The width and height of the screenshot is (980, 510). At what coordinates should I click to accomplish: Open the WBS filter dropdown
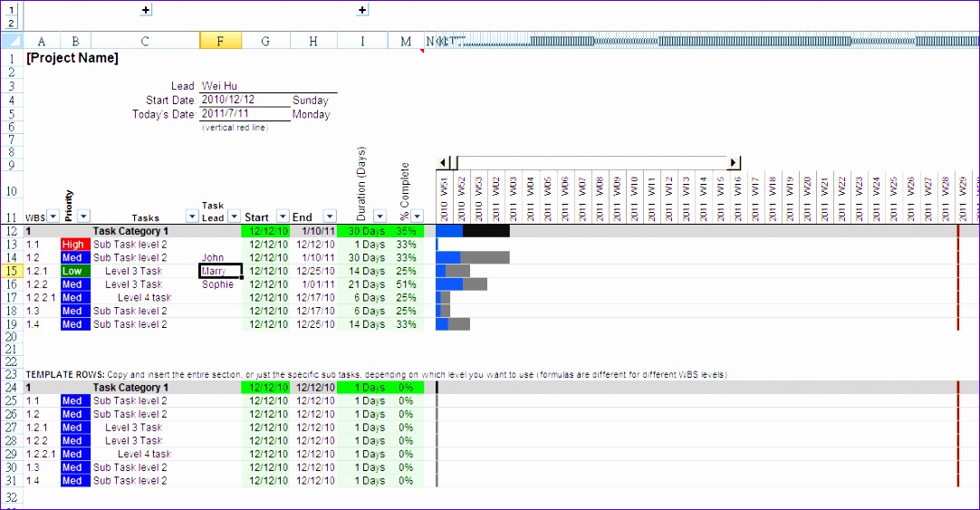53,217
